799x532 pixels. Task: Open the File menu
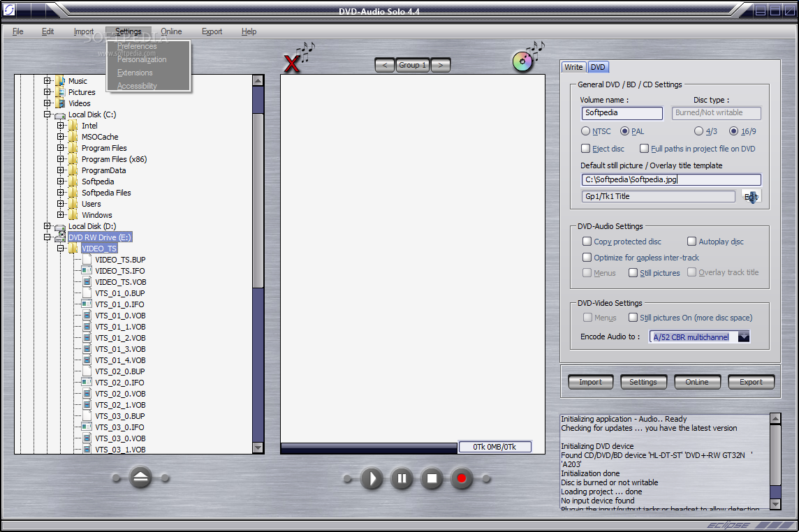[18, 31]
